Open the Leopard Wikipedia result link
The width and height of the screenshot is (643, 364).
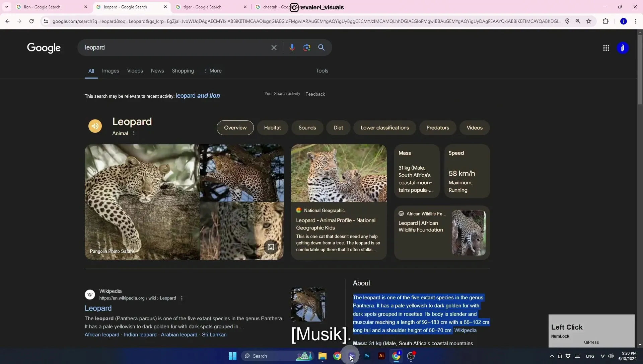[x=98, y=308]
